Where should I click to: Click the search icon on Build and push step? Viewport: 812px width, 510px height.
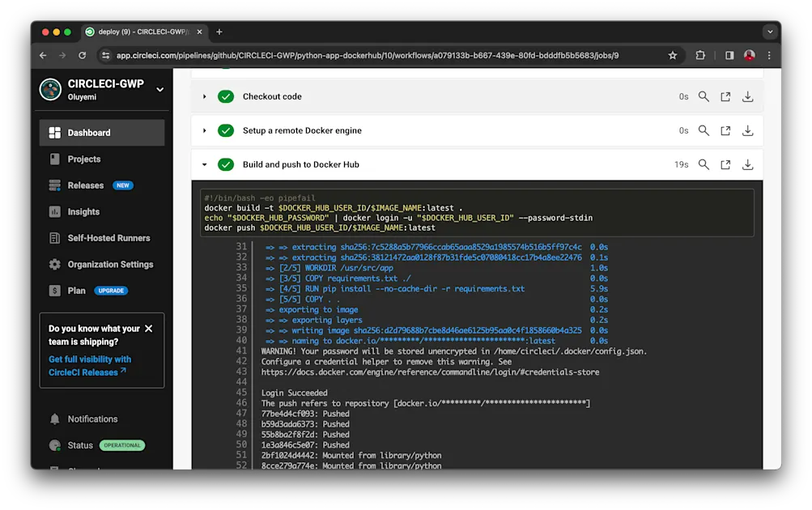coord(703,164)
